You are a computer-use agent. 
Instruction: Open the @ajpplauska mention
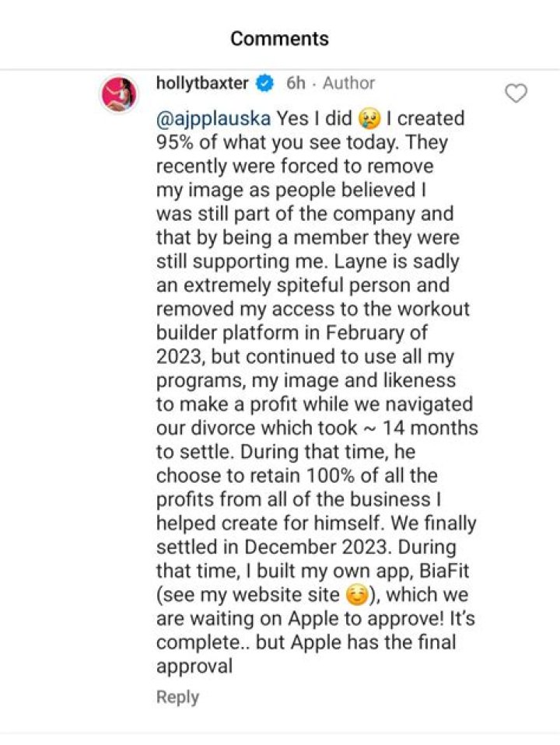point(214,119)
